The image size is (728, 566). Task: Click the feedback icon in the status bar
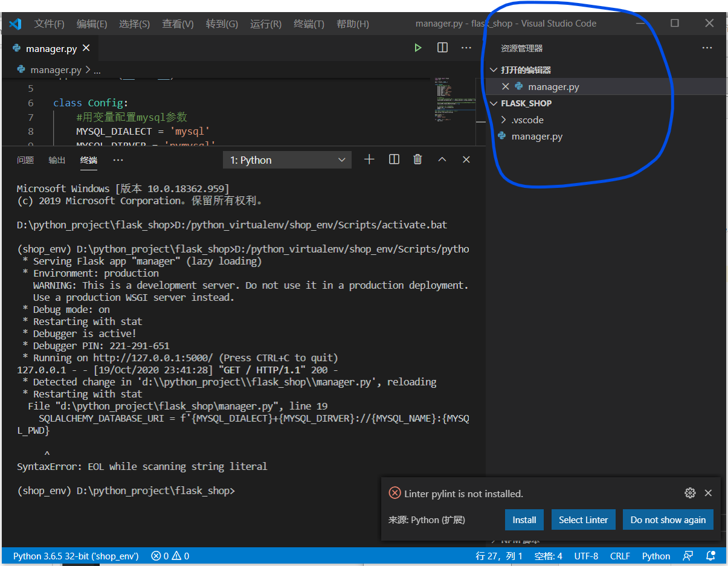(x=688, y=556)
